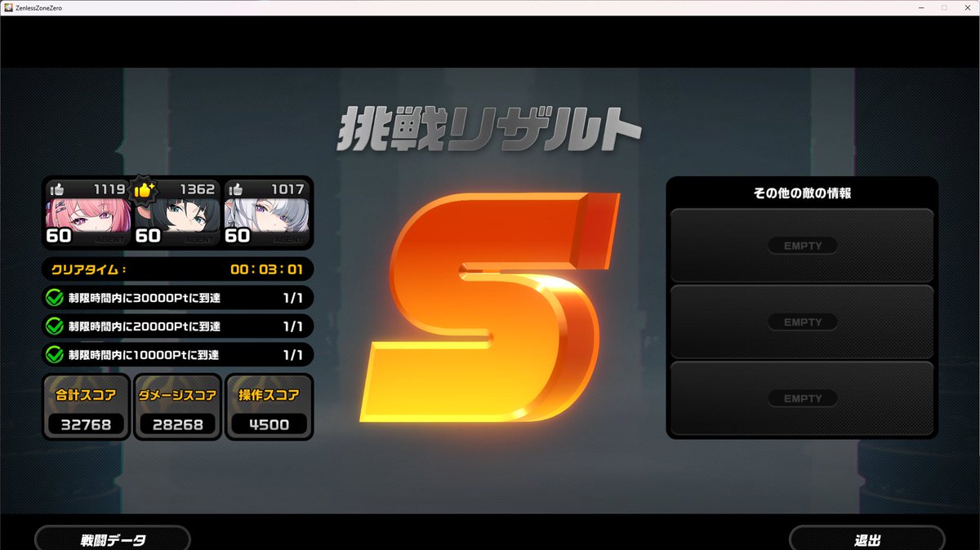Open the 戦闘データ battle data button
This screenshot has width=980, height=550.
pos(113,539)
